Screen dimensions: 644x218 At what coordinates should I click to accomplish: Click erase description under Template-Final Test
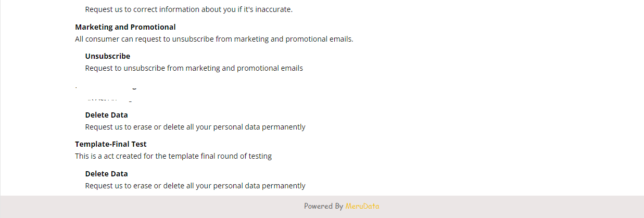click(x=195, y=186)
